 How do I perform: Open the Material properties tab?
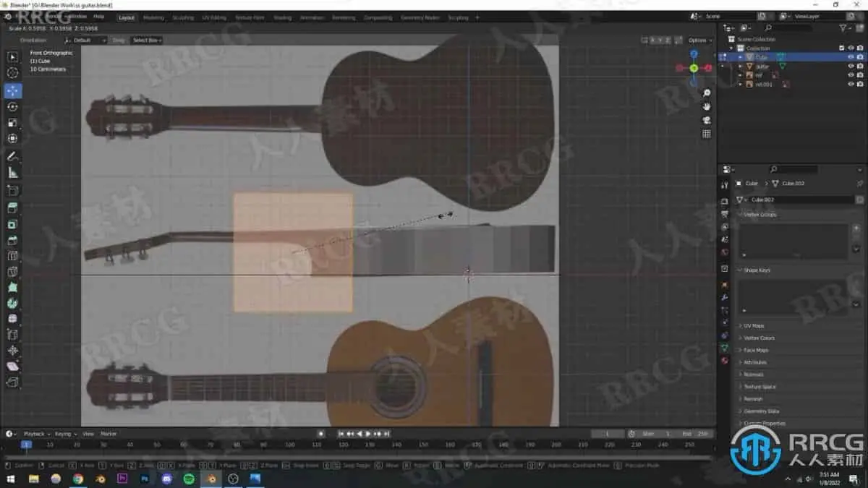[x=725, y=360]
